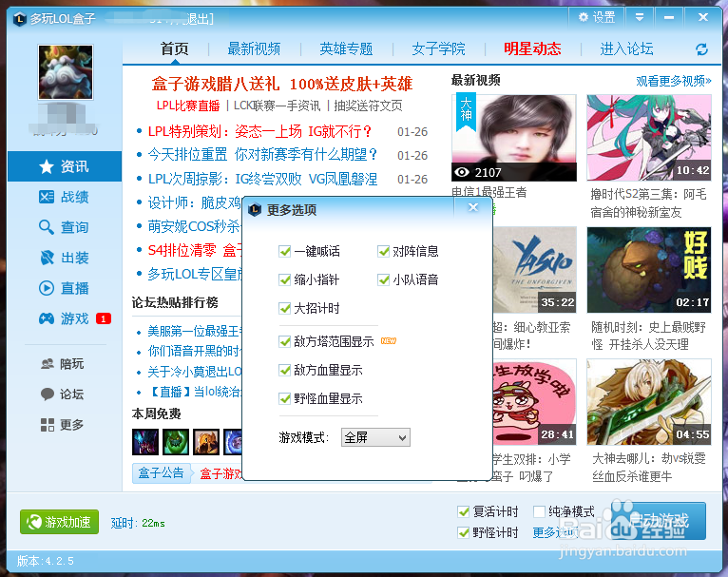
Task: Open the 设置 settings gear
Action: point(597,18)
